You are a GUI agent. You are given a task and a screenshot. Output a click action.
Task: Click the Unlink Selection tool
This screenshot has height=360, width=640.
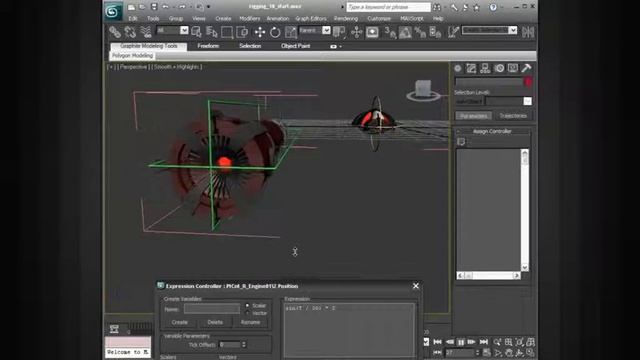(130, 32)
